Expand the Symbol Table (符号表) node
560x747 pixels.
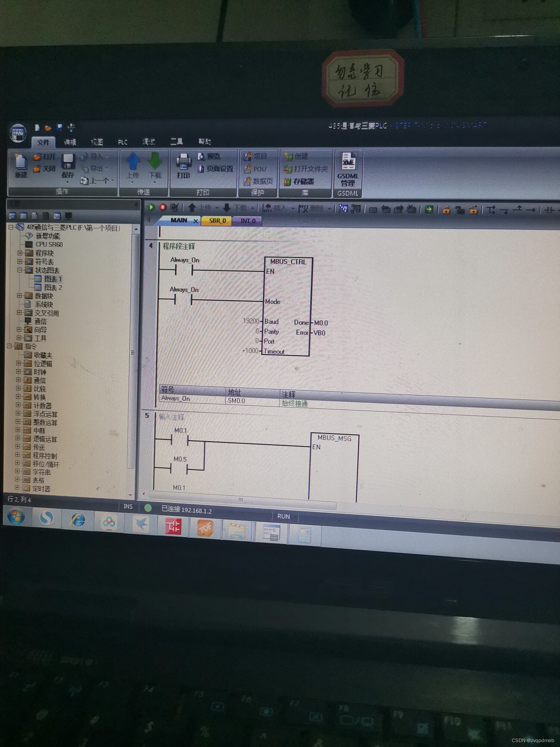pyautogui.click(x=20, y=261)
